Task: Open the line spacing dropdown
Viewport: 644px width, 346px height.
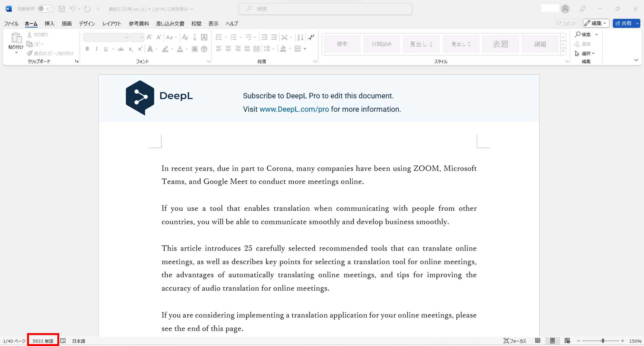Action: pos(269,49)
